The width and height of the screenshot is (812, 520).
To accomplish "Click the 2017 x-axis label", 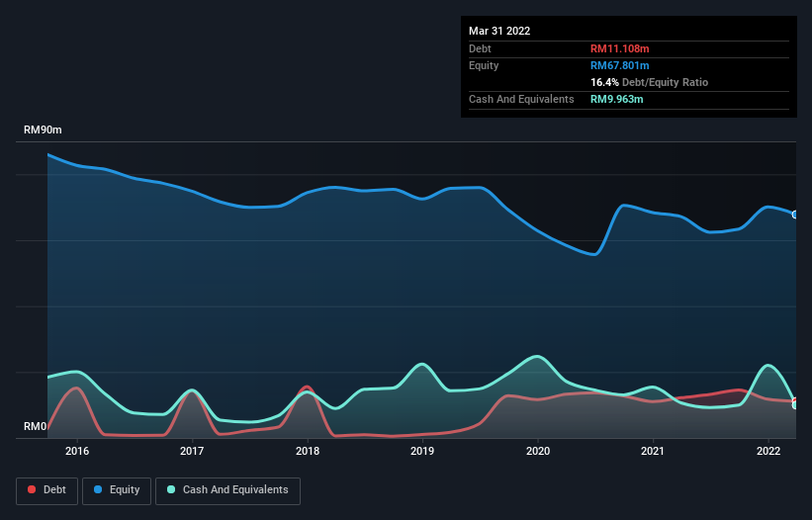I will pos(192,451).
